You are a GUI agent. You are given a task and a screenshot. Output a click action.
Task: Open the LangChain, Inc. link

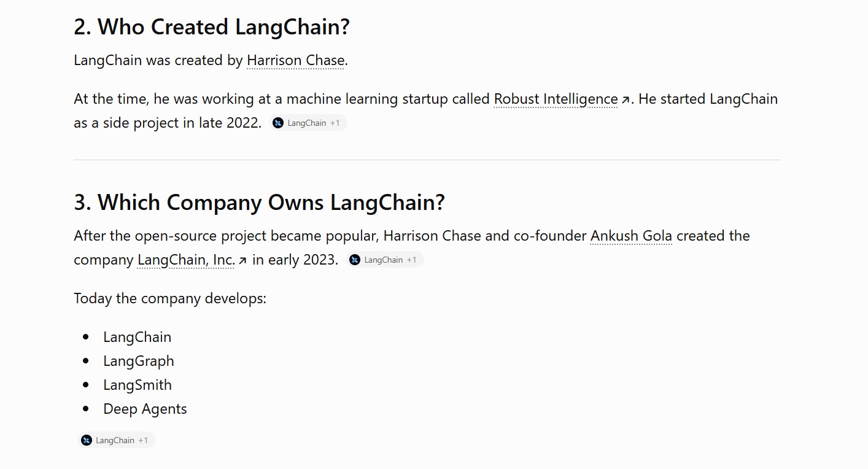(186, 260)
